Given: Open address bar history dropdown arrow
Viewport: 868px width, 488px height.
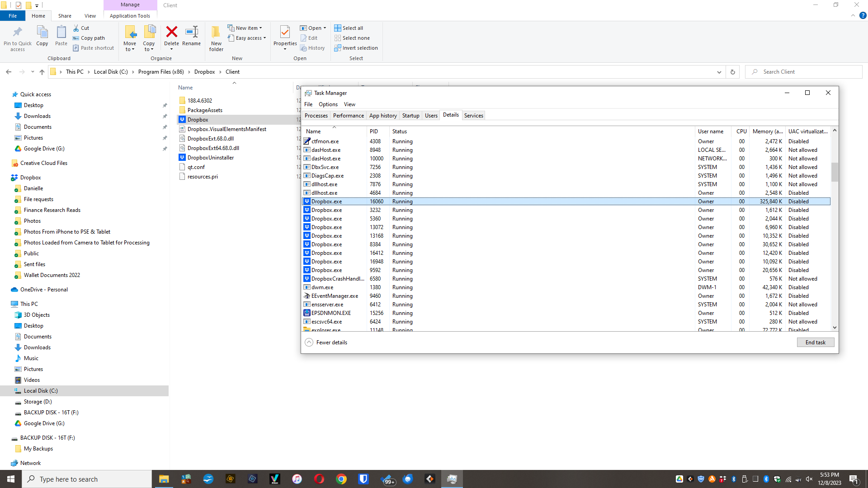Looking at the screenshot, I should [x=719, y=72].
